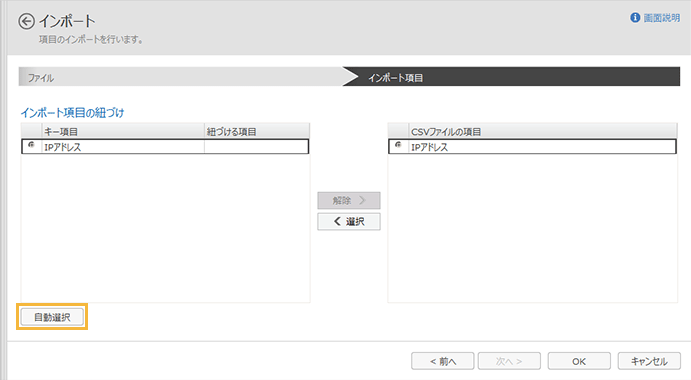Screen dimensions: 691x380
Task: Click the 次へ > button
Action: click(509, 361)
